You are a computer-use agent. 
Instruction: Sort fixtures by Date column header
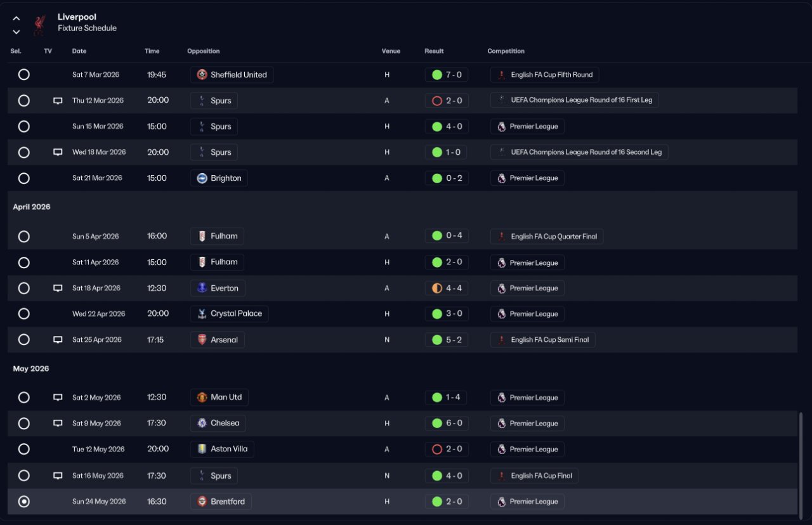coord(79,51)
